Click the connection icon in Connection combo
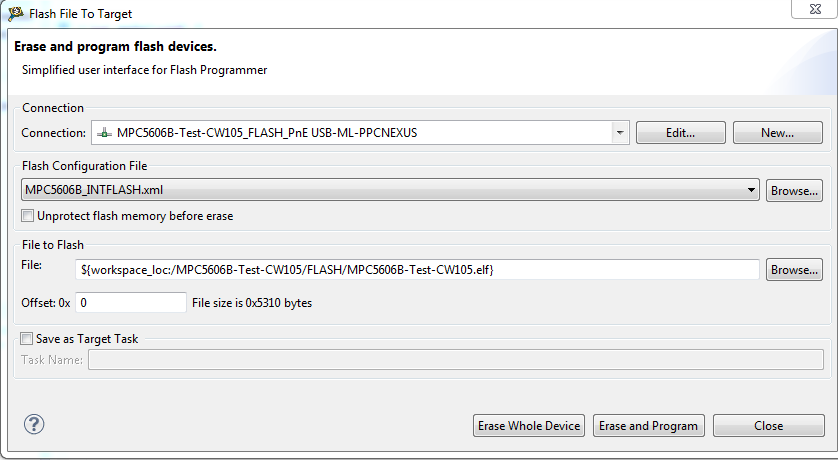 pos(104,133)
